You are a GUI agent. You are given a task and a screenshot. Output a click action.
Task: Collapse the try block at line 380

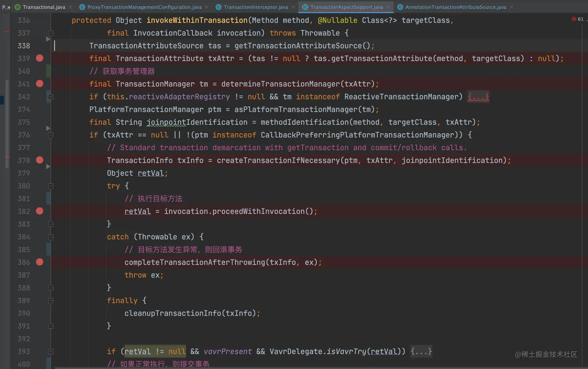[x=51, y=186]
